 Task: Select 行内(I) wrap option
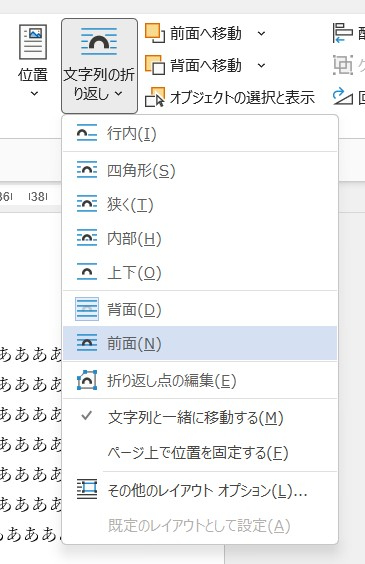200,134
